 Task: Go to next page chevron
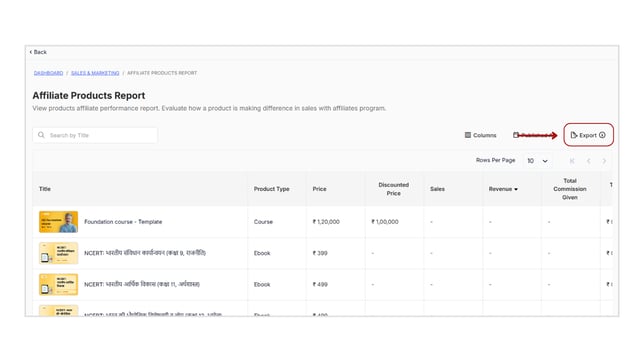click(604, 161)
